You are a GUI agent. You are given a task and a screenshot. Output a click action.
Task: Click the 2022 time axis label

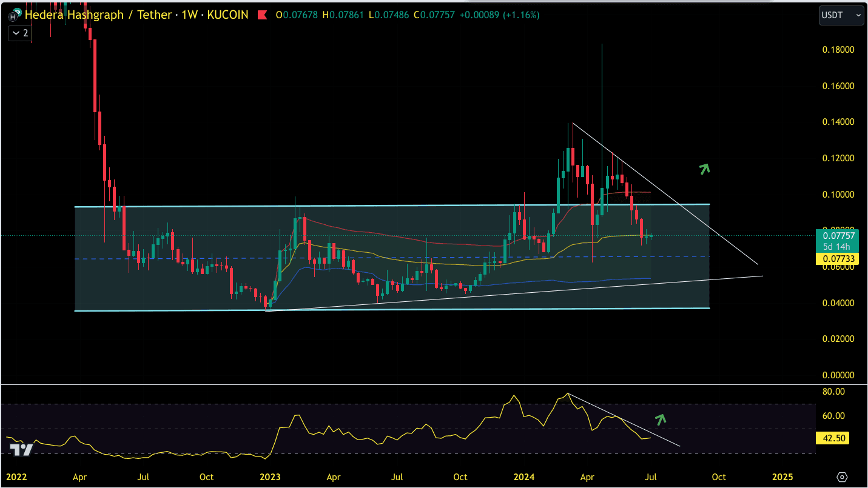[16, 477]
